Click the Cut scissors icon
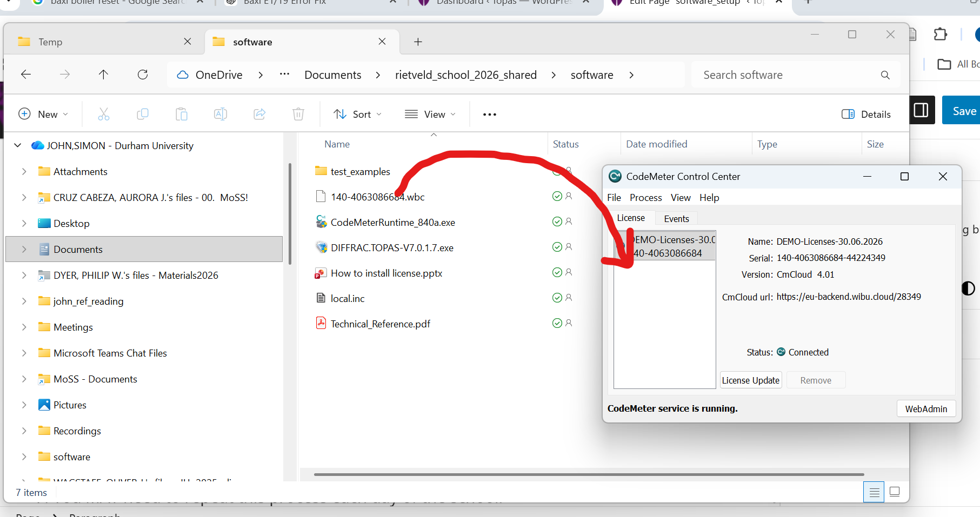Image resolution: width=980 pixels, height=517 pixels. click(x=103, y=114)
